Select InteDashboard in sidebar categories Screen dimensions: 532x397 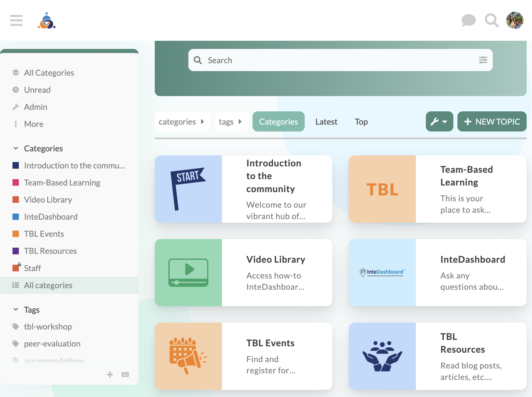click(51, 217)
